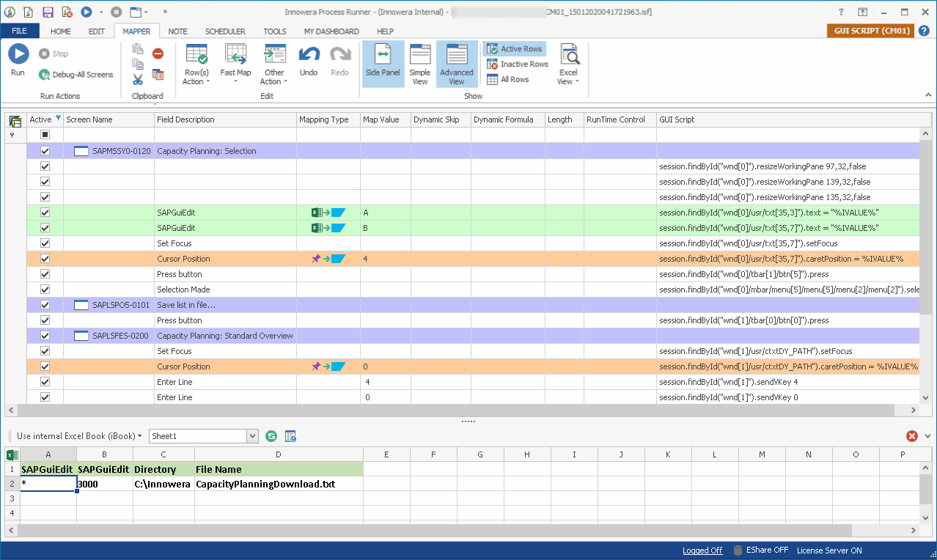
Task: Toggle the Active header filter checkbox
Action: coord(45,135)
